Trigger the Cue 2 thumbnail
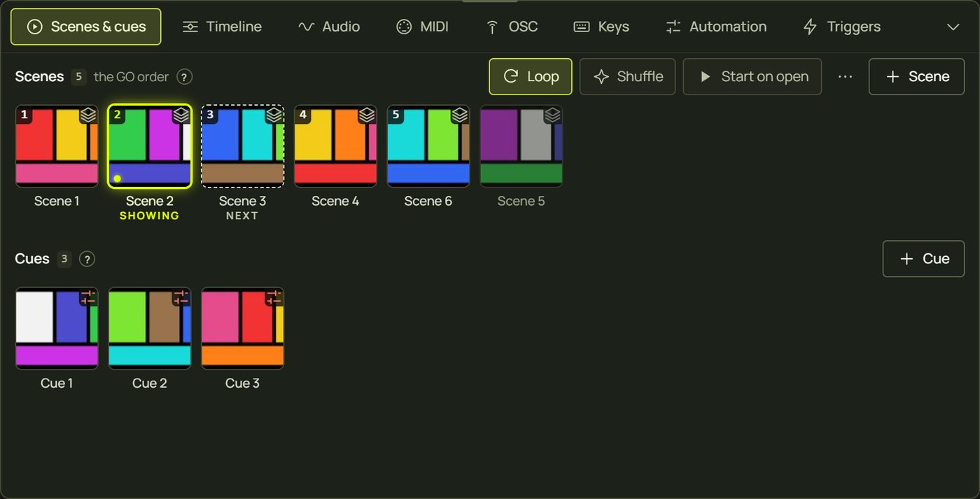 pos(150,328)
